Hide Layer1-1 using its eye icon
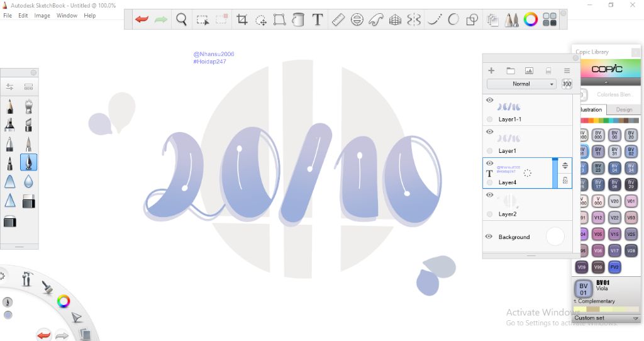Screen dimensions: 644x341 [489, 100]
